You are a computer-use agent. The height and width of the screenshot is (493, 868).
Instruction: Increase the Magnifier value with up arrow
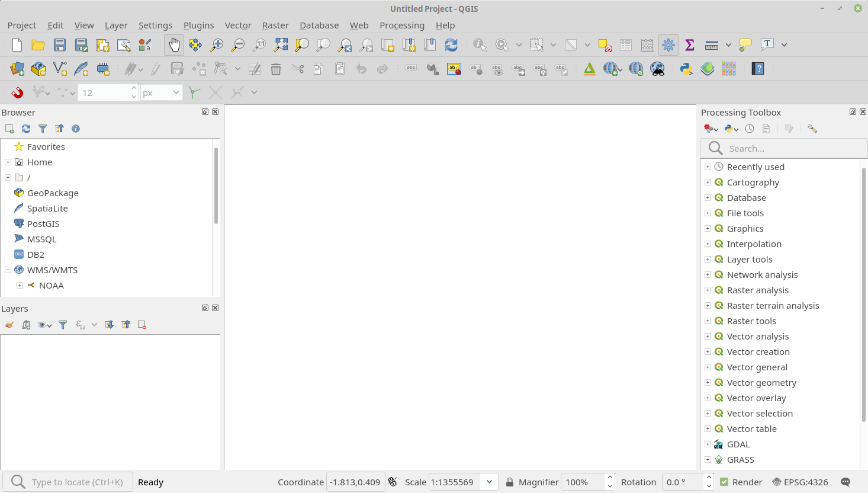[x=610, y=478]
